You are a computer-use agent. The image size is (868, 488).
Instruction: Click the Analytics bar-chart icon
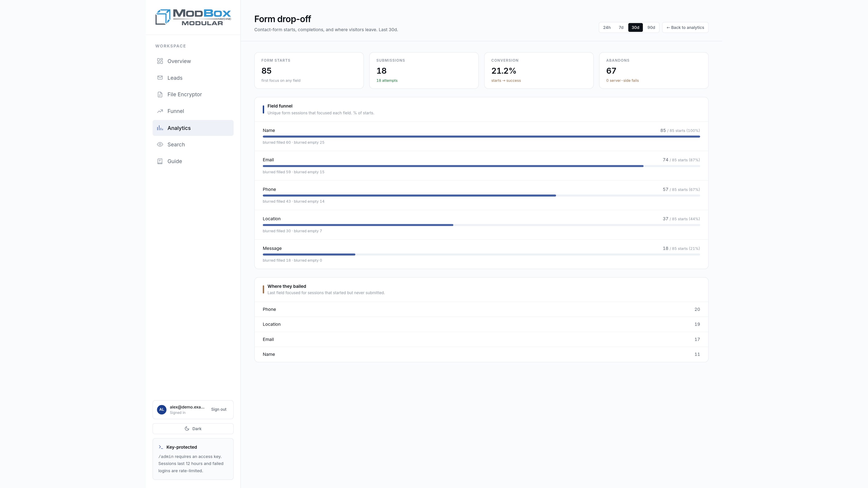[x=160, y=128]
